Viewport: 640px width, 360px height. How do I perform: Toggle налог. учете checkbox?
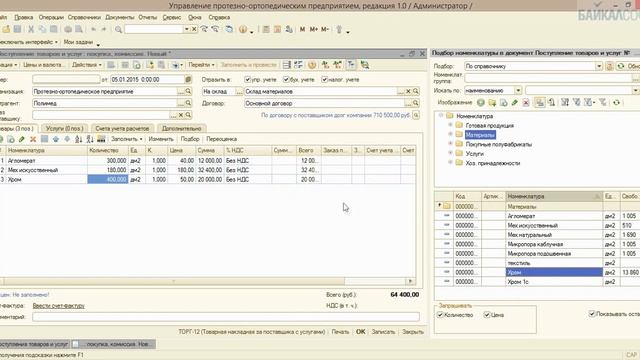point(324,80)
